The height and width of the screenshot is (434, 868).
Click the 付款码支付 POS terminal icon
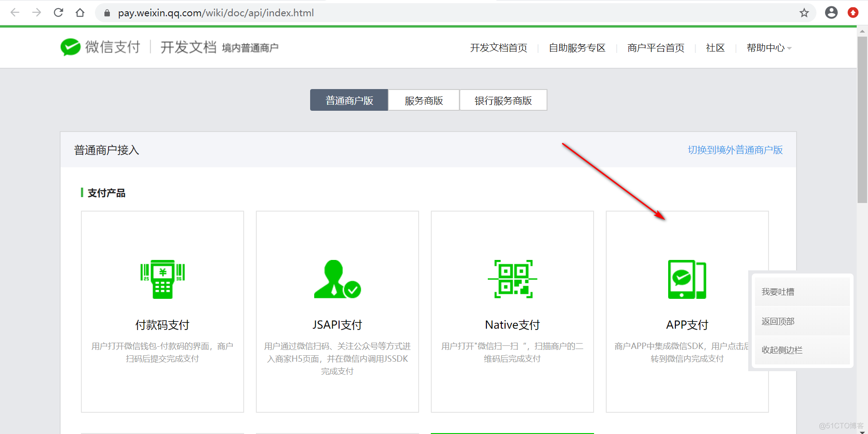162,279
